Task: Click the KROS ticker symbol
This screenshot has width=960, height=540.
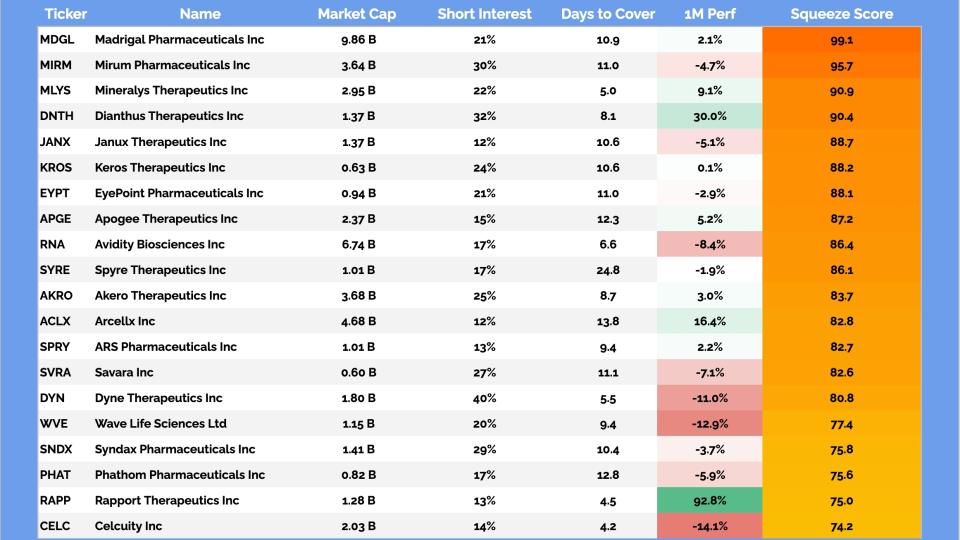Action: [56, 167]
